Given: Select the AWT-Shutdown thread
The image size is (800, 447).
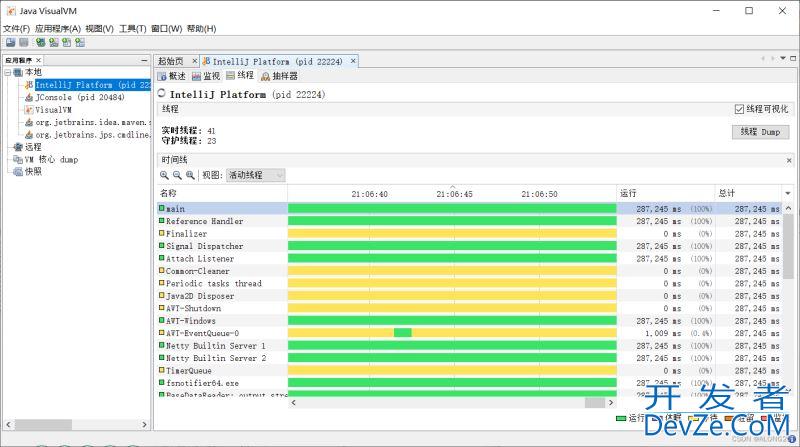Looking at the screenshot, I should [469, 308].
